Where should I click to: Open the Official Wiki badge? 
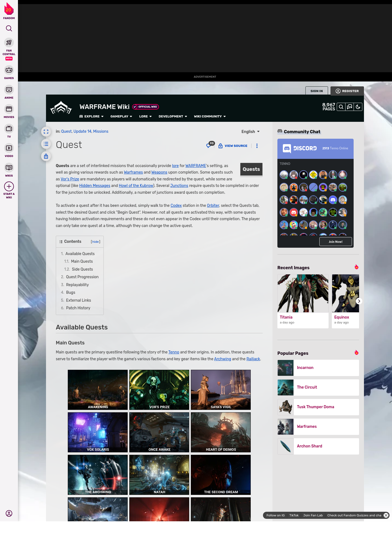[146, 107]
